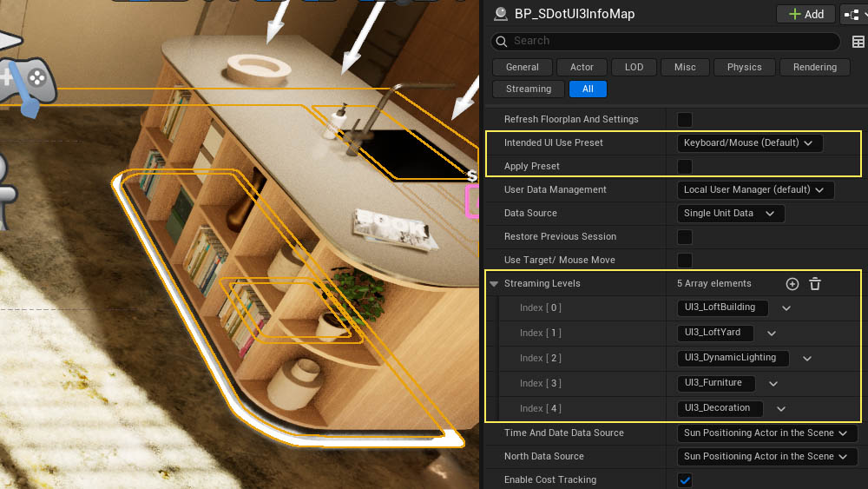Open the property matrix grid icon
Image resolution: width=868 pixels, height=489 pixels.
[x=858, y=42]
